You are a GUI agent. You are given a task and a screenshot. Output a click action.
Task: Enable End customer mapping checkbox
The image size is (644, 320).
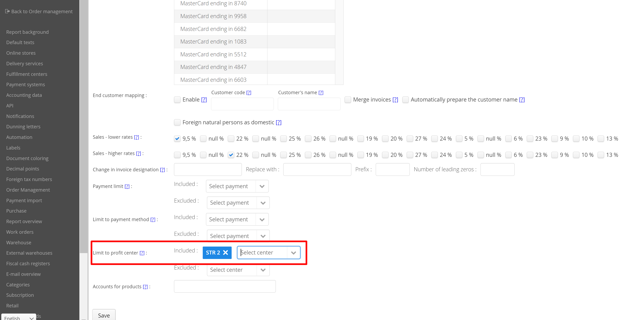tap(177, 100)
